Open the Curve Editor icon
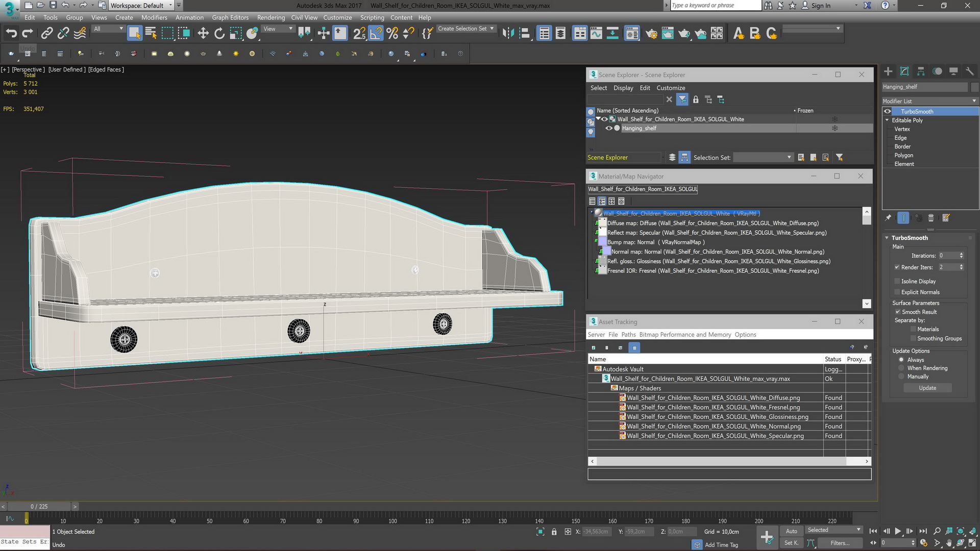 (x=596, y=34)
